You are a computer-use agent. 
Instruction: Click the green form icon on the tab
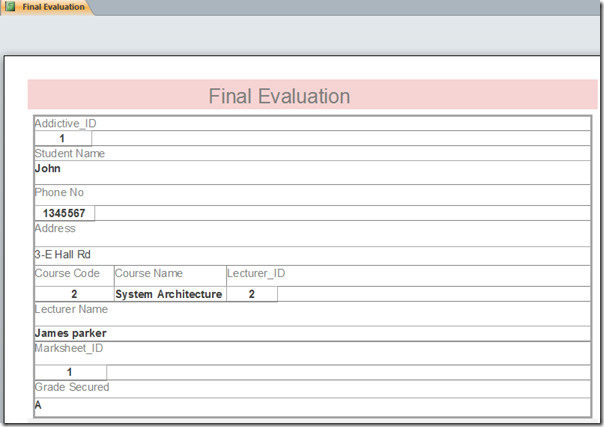pyautogui.click(x=10, y=7)
